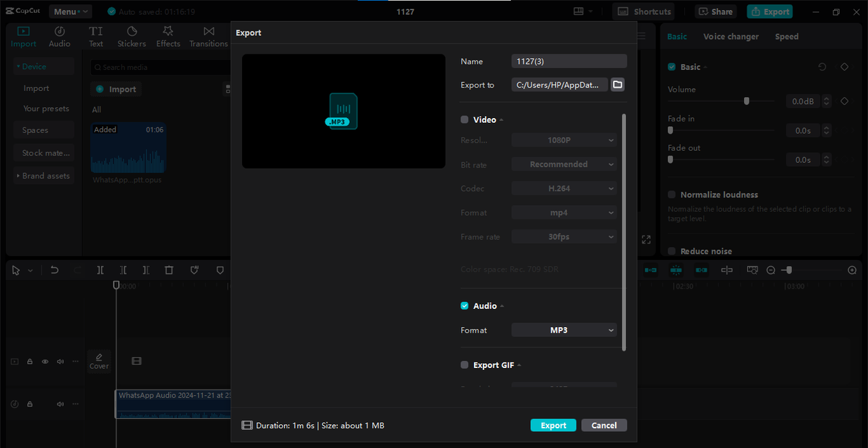Screen dimensions: 868x448
Task: Click the folder icon beside Export to path
Action: pos(617,84)
